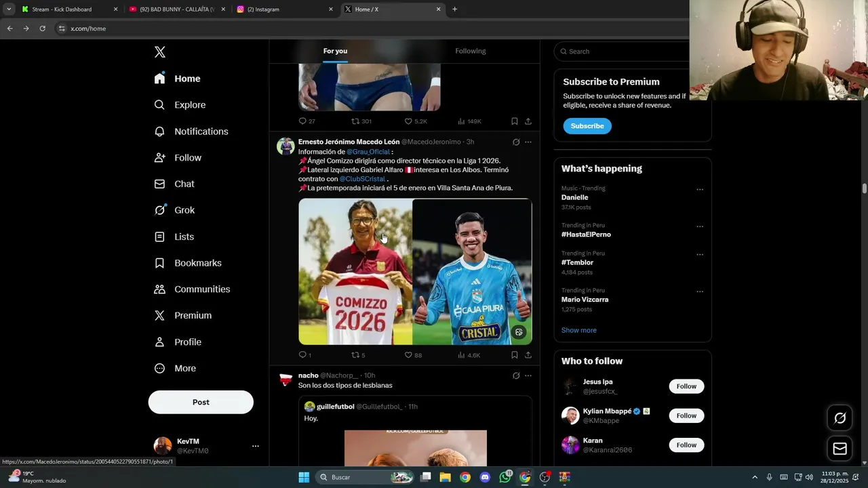Open the Windows Start menu
Image resolution: width=868 pixels, height=488 pixels.
point(304,477)
